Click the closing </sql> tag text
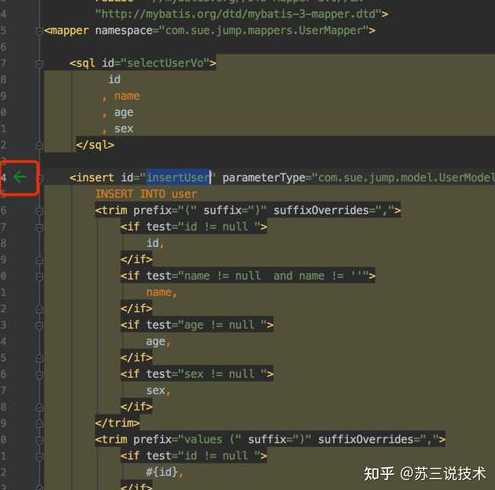Viewport: 495px width, 490px height. (x=95, y=145)
